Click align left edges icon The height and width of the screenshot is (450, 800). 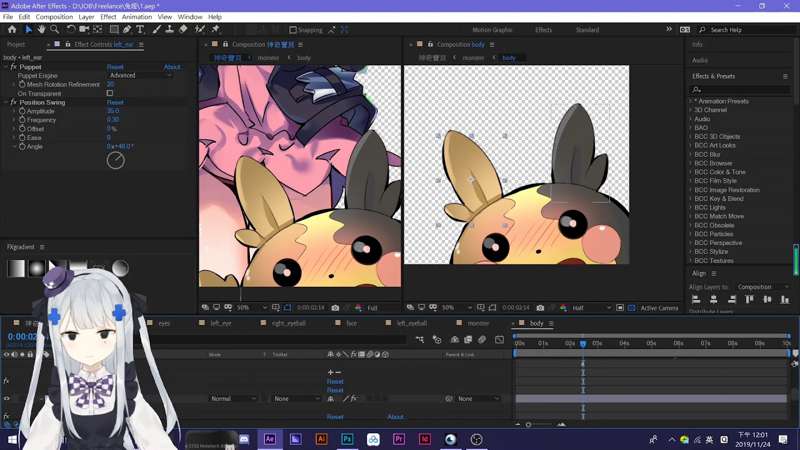click(x=696, y=299)
